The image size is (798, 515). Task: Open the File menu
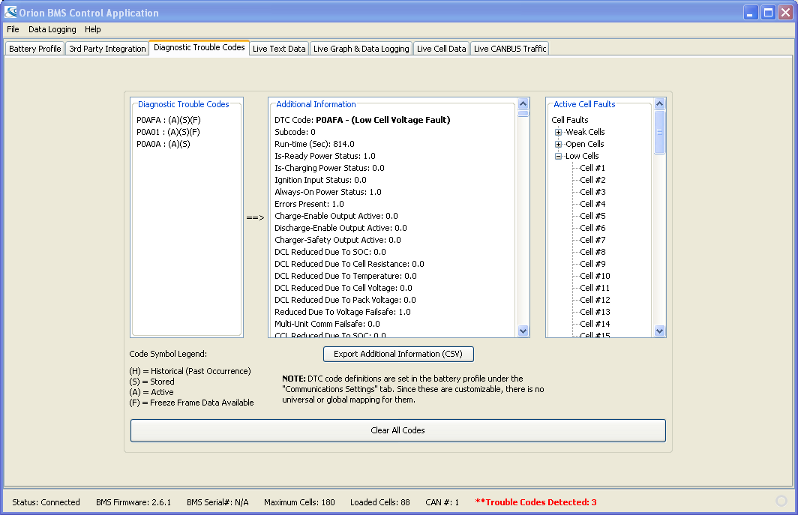click(x=13, y=30)
